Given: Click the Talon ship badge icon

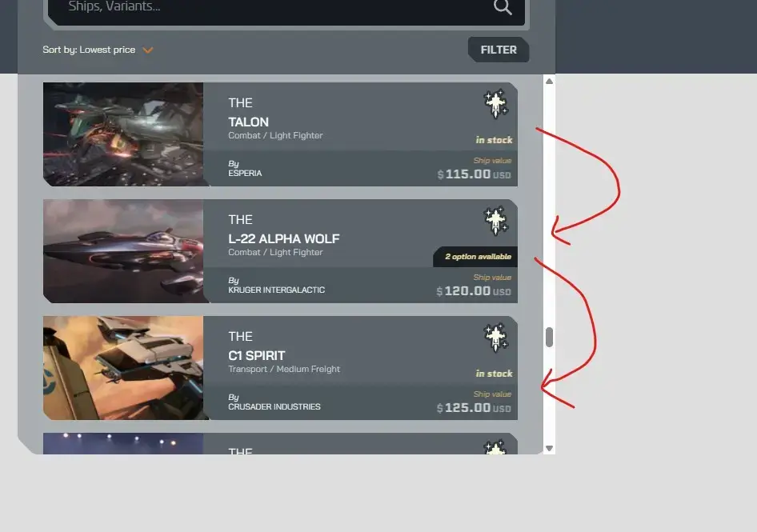Looking at the screenshot, I should pos(496,103).
